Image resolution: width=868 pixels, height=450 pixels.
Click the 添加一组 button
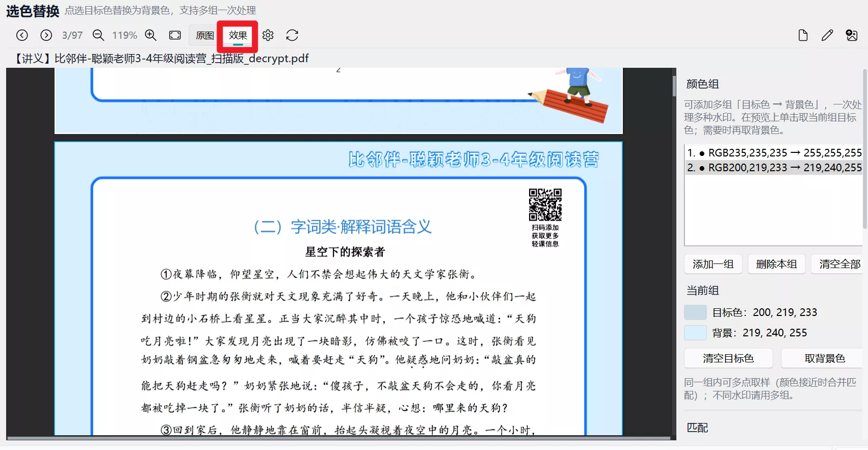pyautogui.click(x=713, y=264)
